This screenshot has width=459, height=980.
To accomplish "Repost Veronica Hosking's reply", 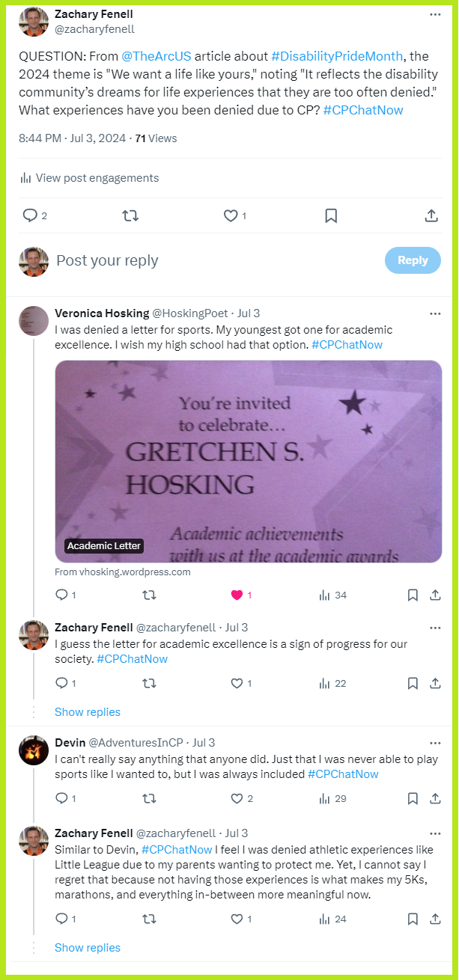I will pyautogui.click(x=150, y=595).
